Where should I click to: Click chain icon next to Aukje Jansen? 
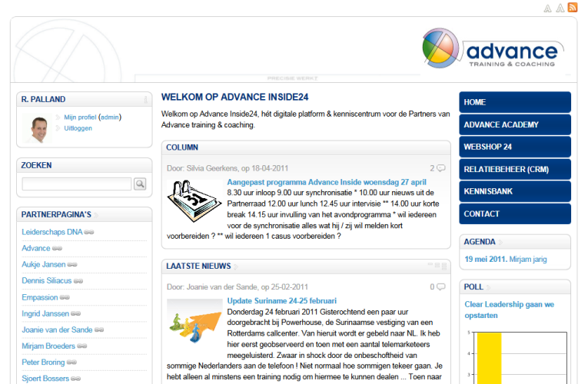pos(72,264)
